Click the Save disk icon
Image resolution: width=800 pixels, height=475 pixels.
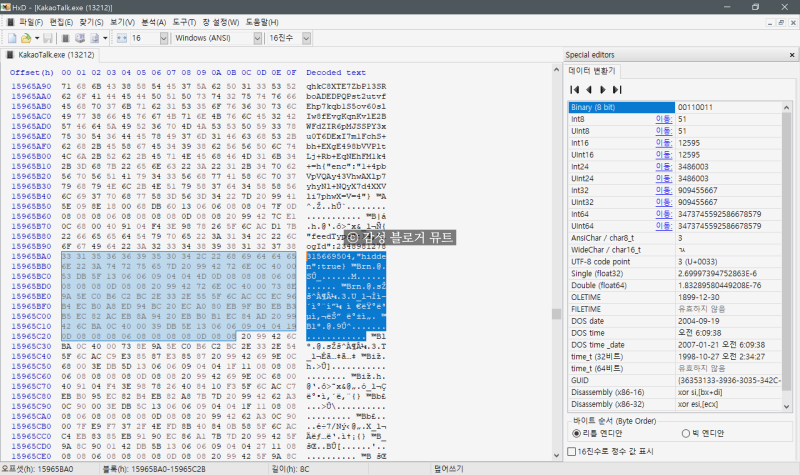(x=48, y=38)
